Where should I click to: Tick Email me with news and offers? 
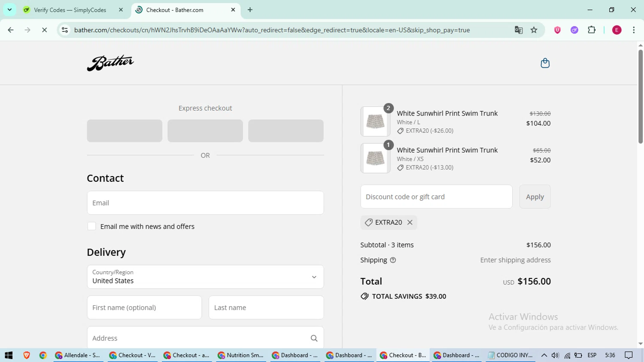coord(91,226)
